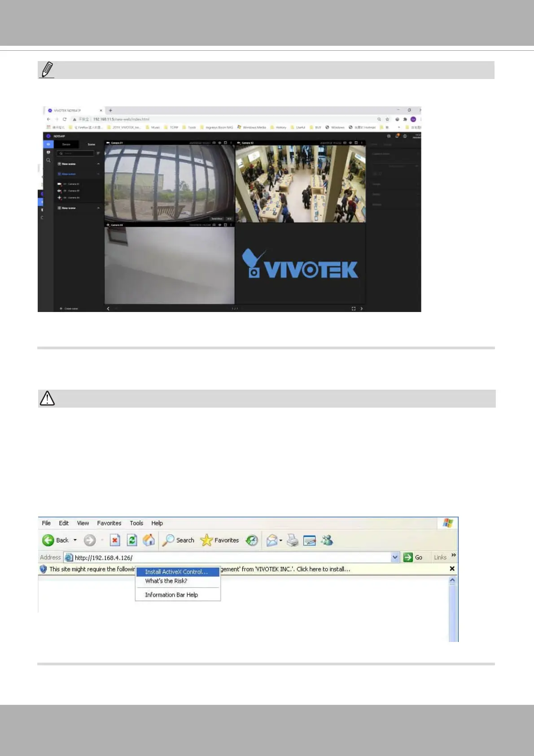This screenshot has width=534, height=756.
Task: Click the Forward arrow in Internet Explorer
Action: [x=90, y=540]
